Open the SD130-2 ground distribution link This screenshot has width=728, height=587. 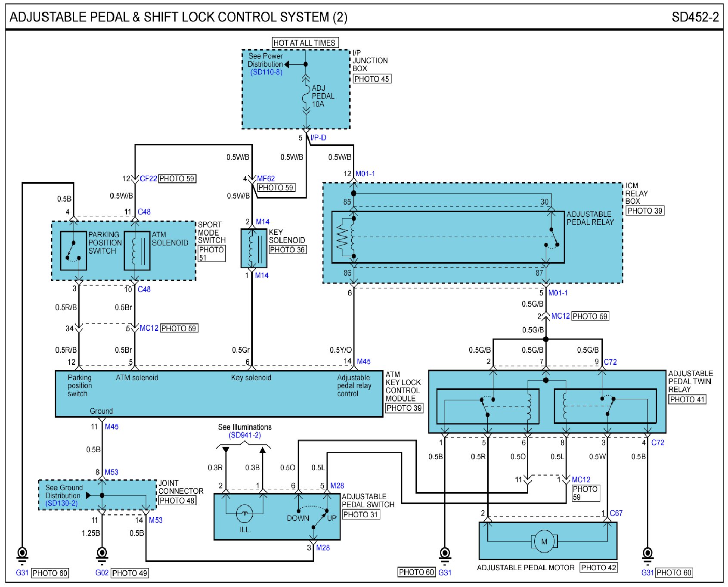62,503
